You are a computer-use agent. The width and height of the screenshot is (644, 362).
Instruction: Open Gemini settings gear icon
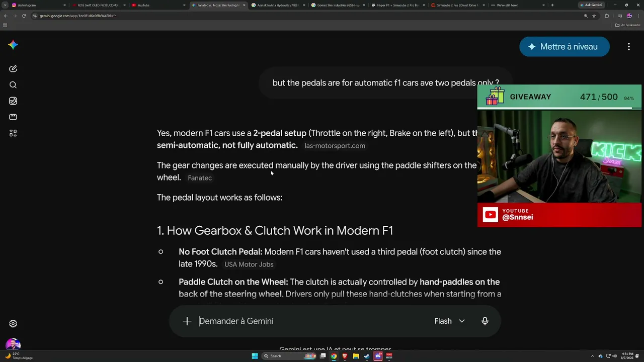pyautogui.click(x=13, y=324)
